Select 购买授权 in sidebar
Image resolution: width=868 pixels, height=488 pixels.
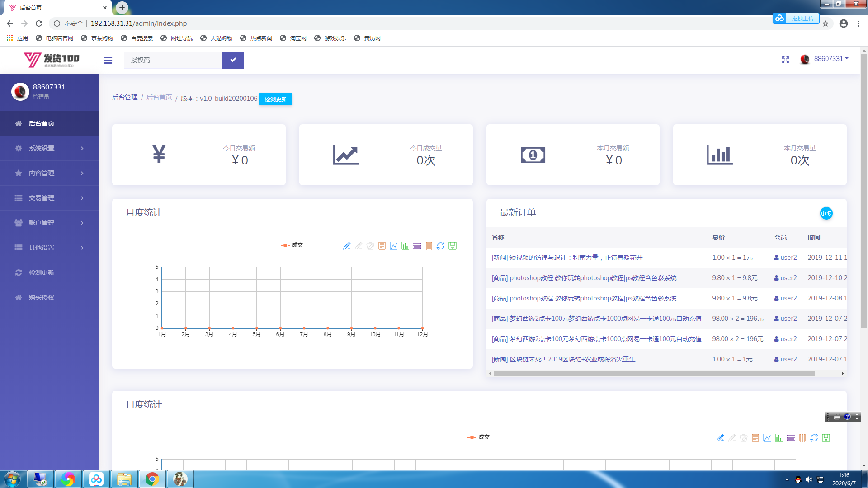tap(49, 297)
